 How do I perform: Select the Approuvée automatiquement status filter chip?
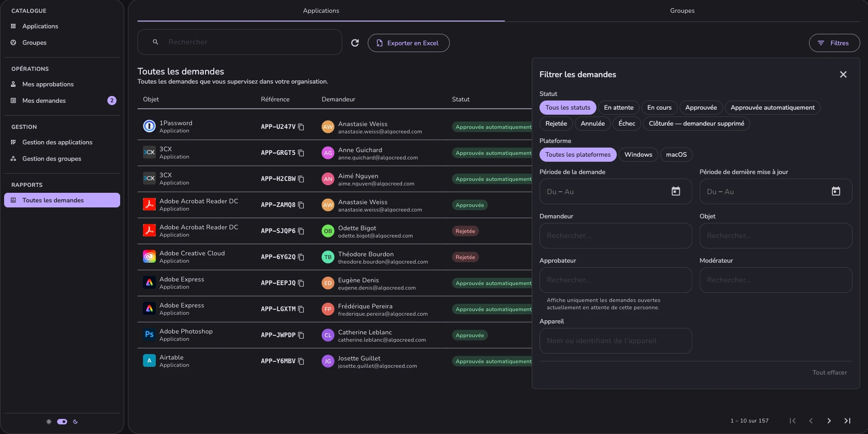coord(773,108)
